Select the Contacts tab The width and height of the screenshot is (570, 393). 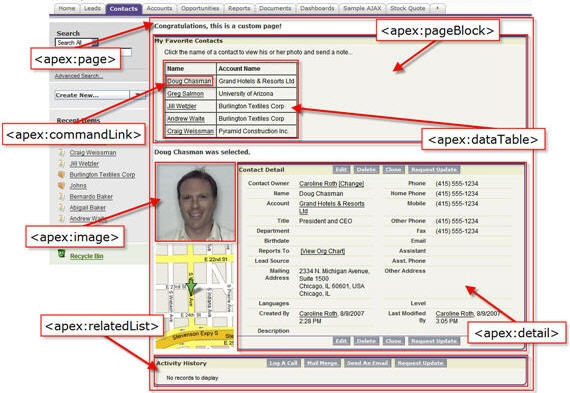[x=124, y=9]
